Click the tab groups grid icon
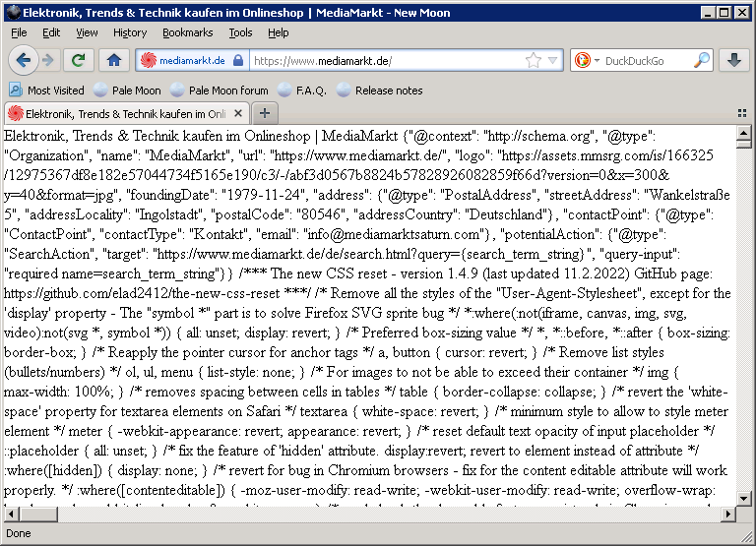The width and height of the screenshot is (756, 546). coord(742,113)
